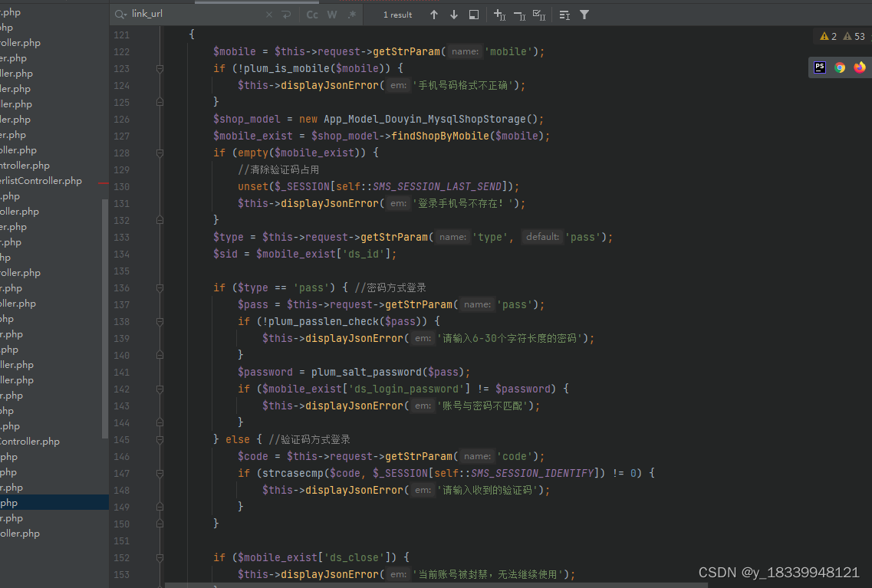Image resolution: width=872 pixels, height=588 pixels.
Task: Click the '1 result' search count
Action: coord(397,15)
